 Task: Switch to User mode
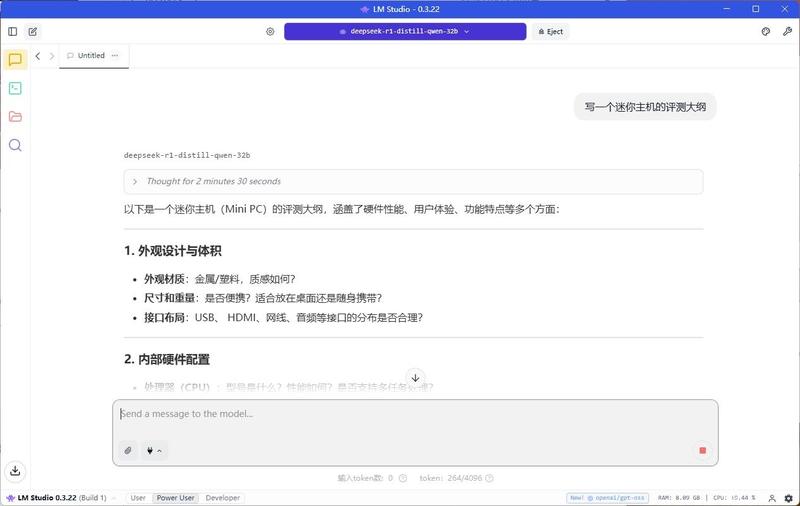click(x=138, y=498)
